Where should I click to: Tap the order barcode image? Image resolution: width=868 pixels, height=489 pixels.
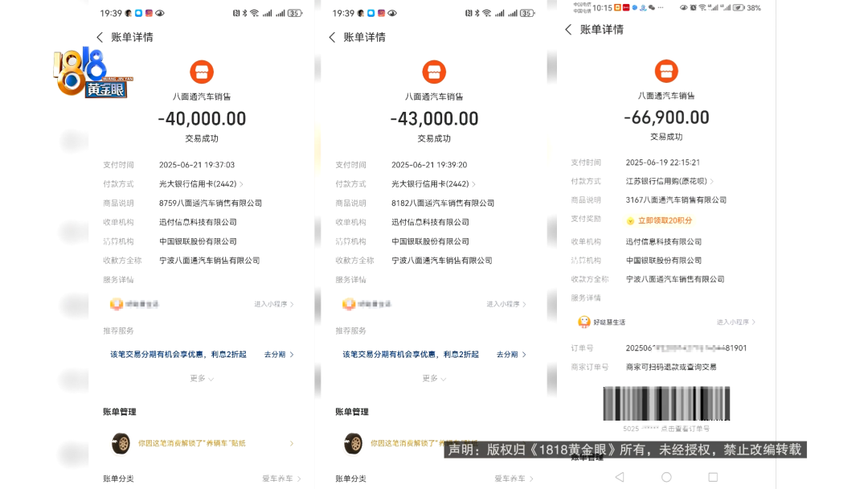(x=666, y=403)
